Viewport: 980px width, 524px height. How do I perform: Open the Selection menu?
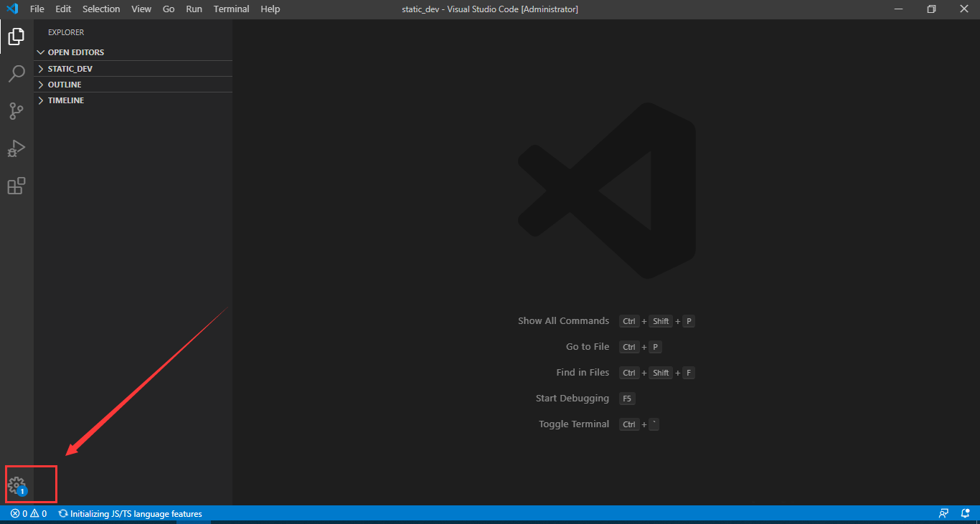point(101,9)
